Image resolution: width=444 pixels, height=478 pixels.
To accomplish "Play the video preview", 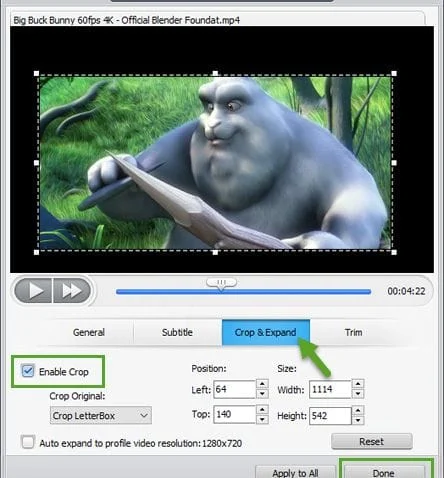I will (x=33, y=291).
